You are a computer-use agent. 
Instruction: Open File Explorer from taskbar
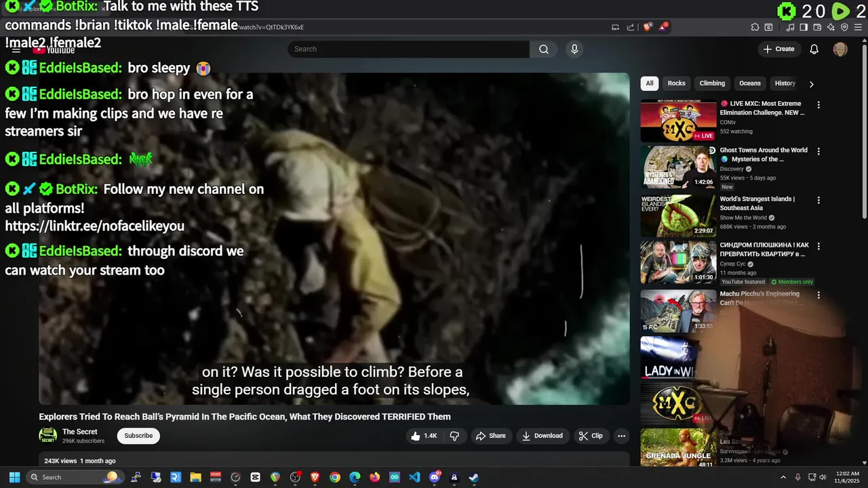tap(195, 477)
